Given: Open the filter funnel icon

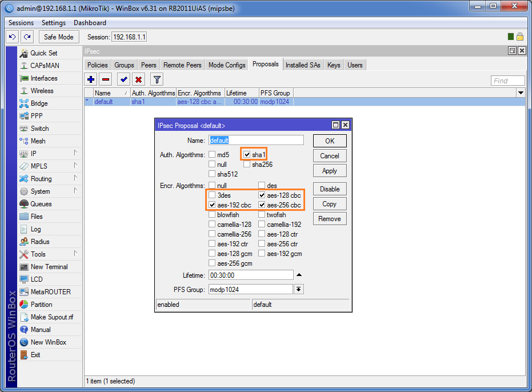Looking at the screenshot, I should click(x=157, y=79).
